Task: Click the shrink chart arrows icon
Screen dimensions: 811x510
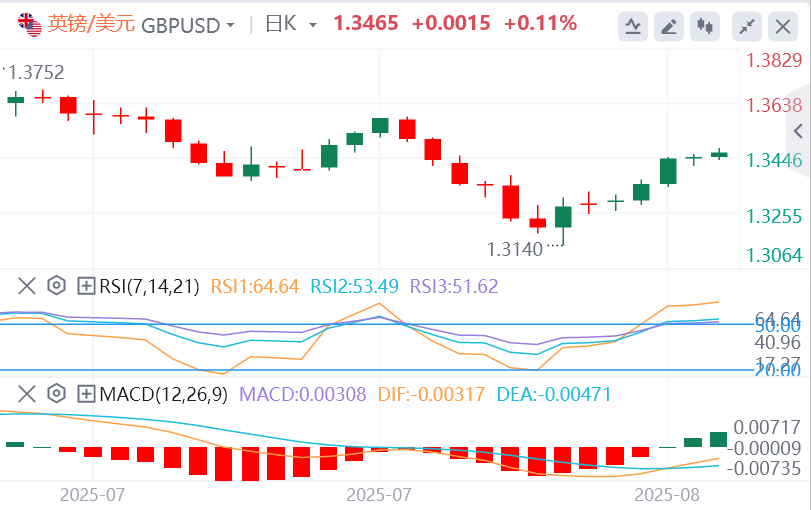Action: tap(745, 26)
